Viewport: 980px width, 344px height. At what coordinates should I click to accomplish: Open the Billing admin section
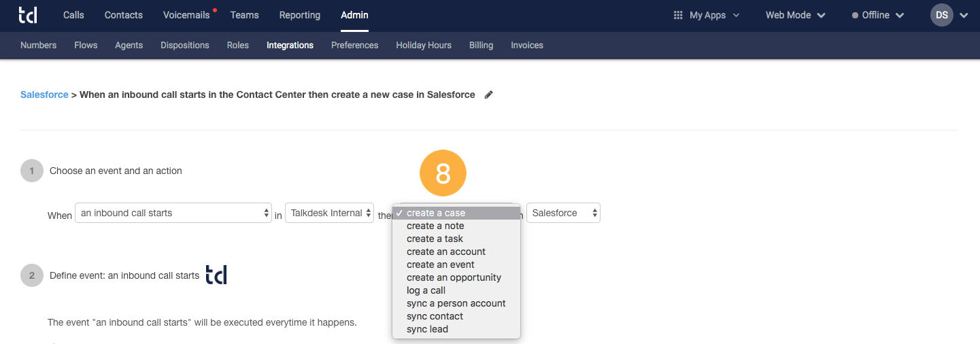481,45
